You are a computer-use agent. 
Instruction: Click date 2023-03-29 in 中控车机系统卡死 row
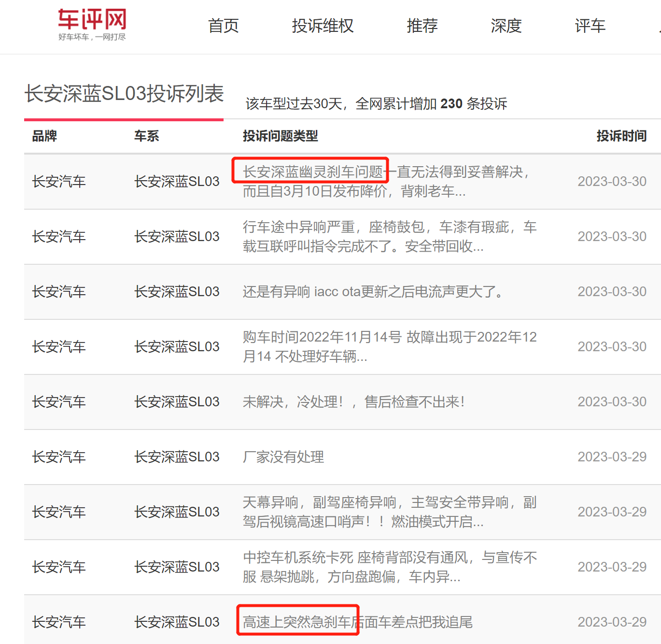pyautogui.click(x=612, y=567)
